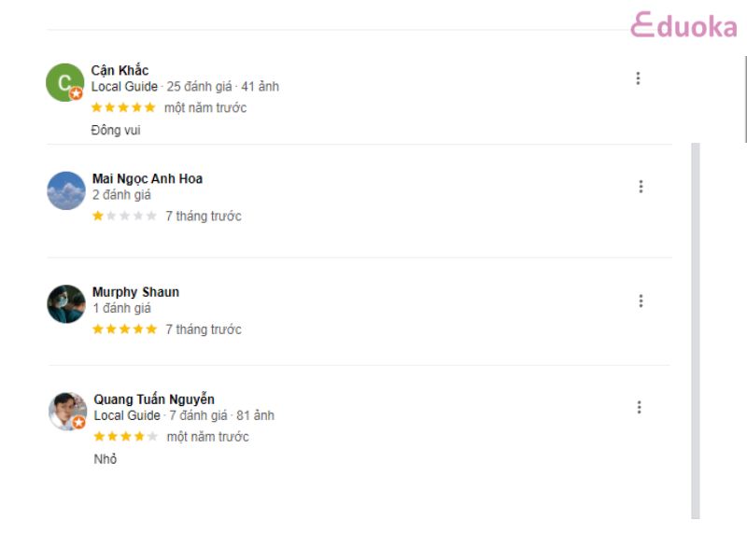Click the five-star rating of Cận Khắc
This screenshot has width=747, height=560.
[123, 107]
